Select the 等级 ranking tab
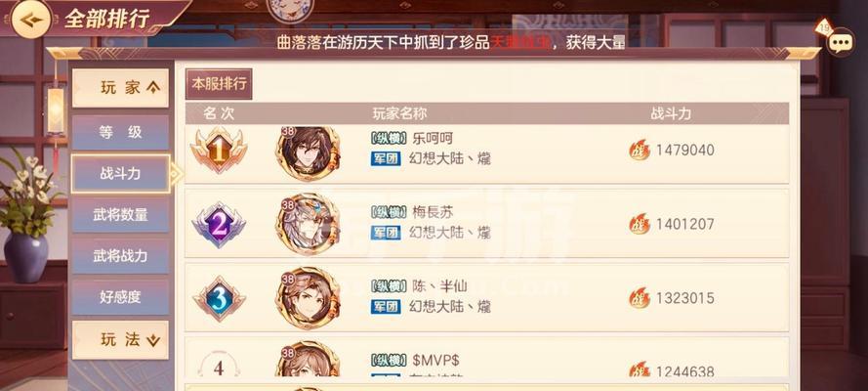 (x=120, y=132)
